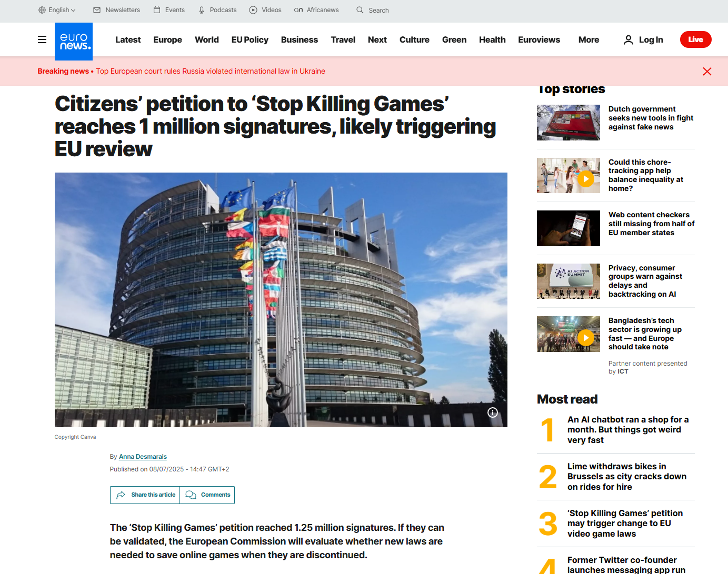Screen dimensions: 728x574
Task: Click the Comments speech bubble icon
Action: tap(191, 495)
